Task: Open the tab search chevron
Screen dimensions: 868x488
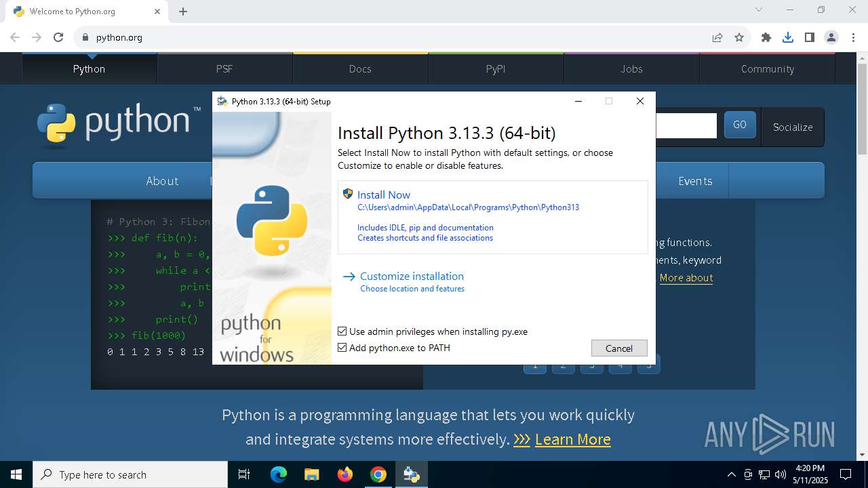Action: tap(759, 9)
